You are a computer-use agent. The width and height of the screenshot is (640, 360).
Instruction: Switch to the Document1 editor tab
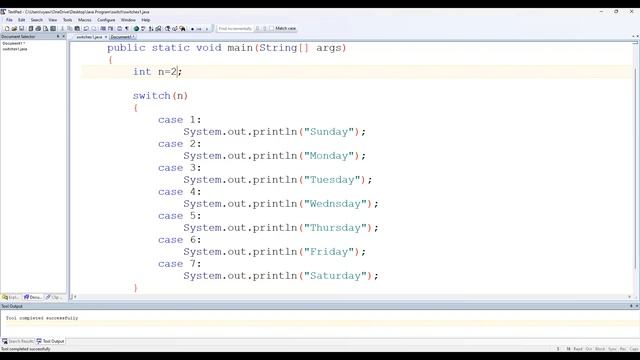coord(122,37)
